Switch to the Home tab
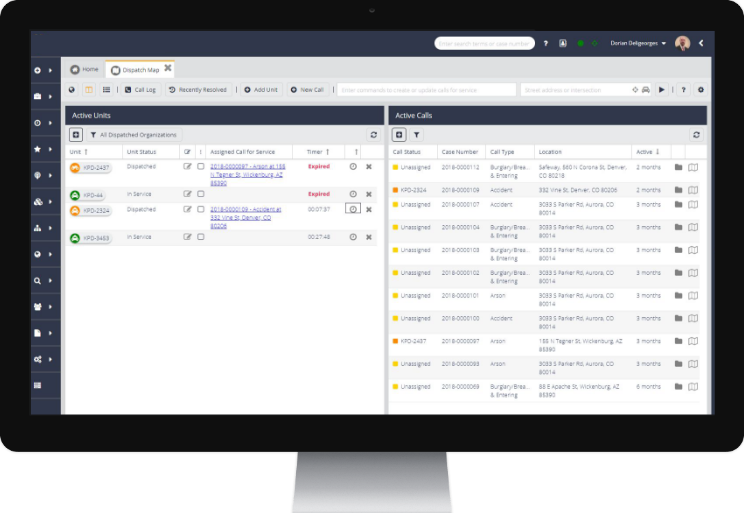The image size is (744, 513). pos(85,69)
